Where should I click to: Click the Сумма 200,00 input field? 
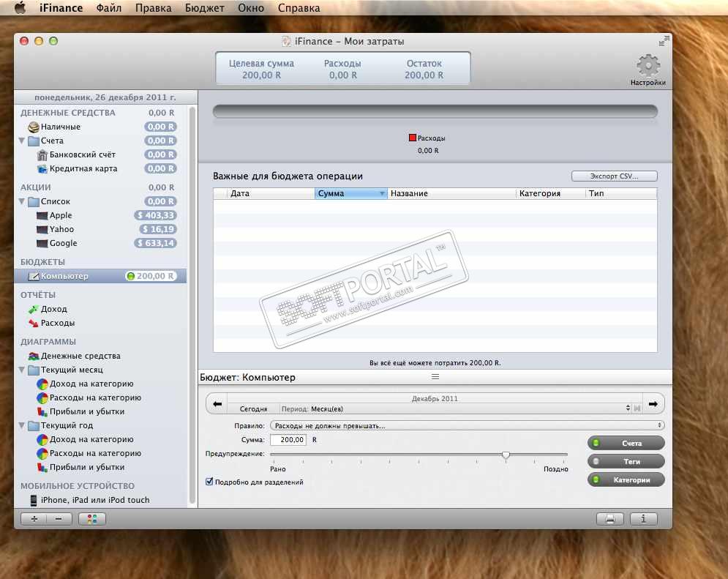click(x=288, y=440)
